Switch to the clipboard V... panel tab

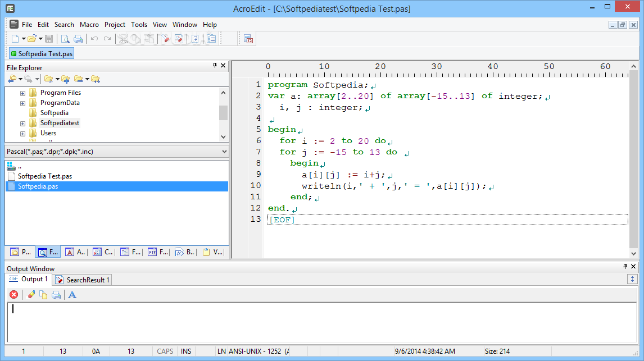click(212, 252)
